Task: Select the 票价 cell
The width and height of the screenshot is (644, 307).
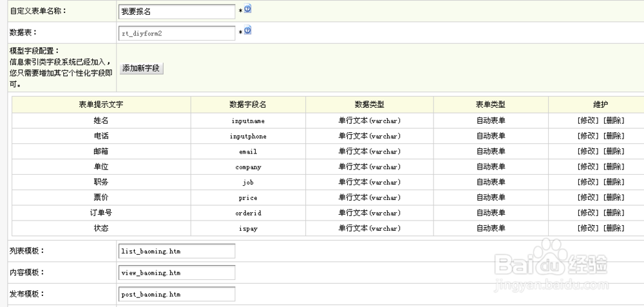Action: pos(101,197)
